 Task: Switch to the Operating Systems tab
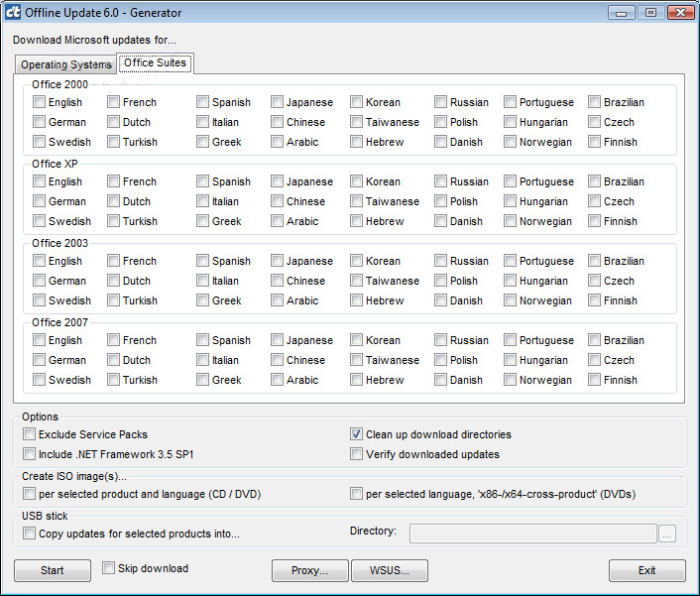[66, 64]
